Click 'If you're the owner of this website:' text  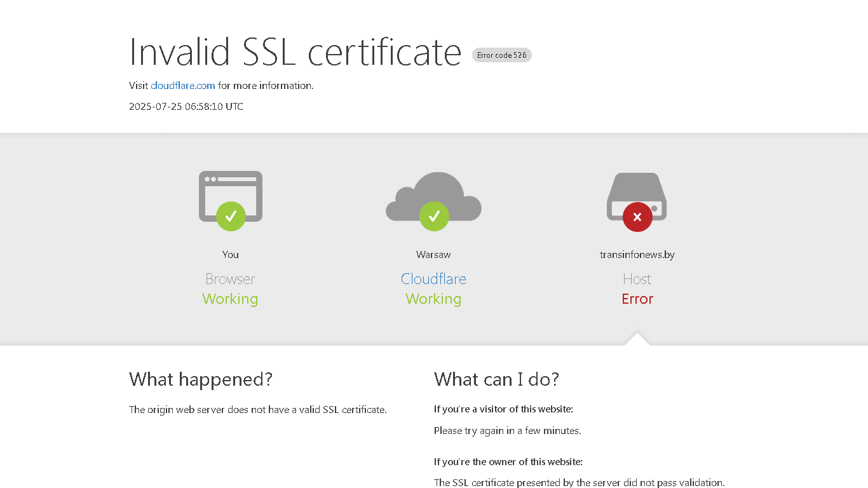tap(508, 462)
